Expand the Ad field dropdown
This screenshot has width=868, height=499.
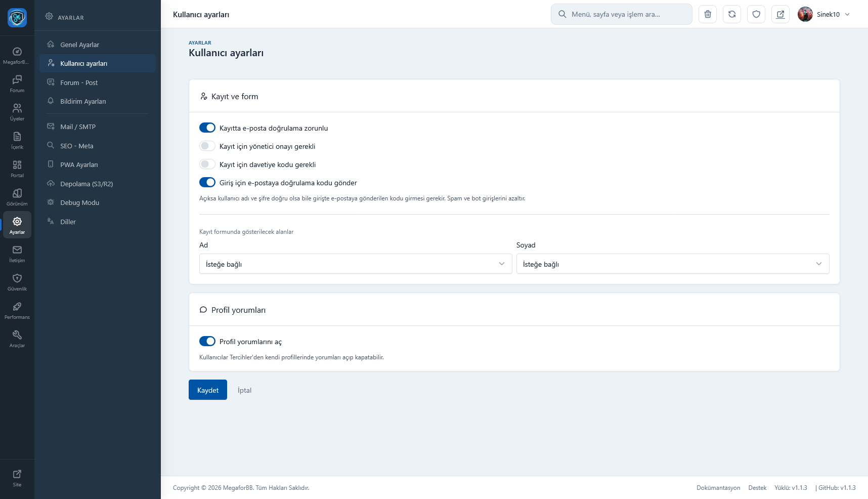click(x=355, y=264)
